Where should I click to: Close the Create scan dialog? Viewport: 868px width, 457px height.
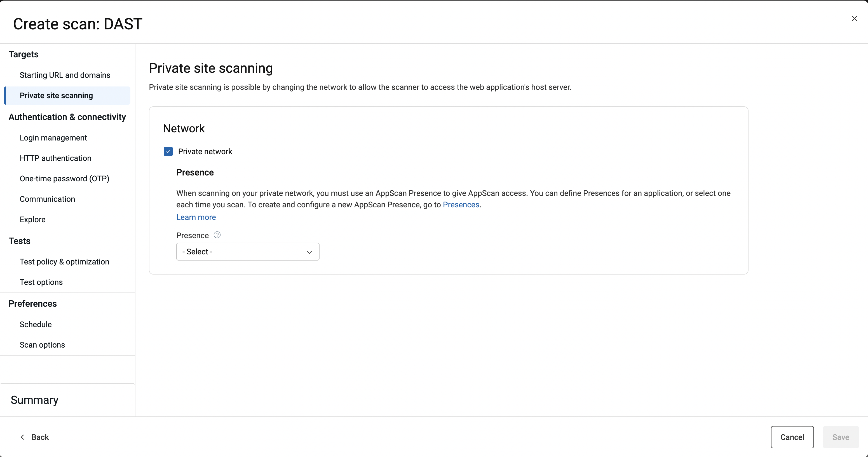click(854, 18)
